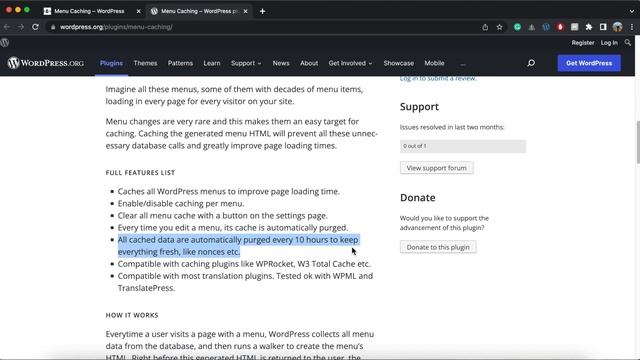Open the more items ellipsis menu
Screen dimensions: 640x360
click(462, 64)
